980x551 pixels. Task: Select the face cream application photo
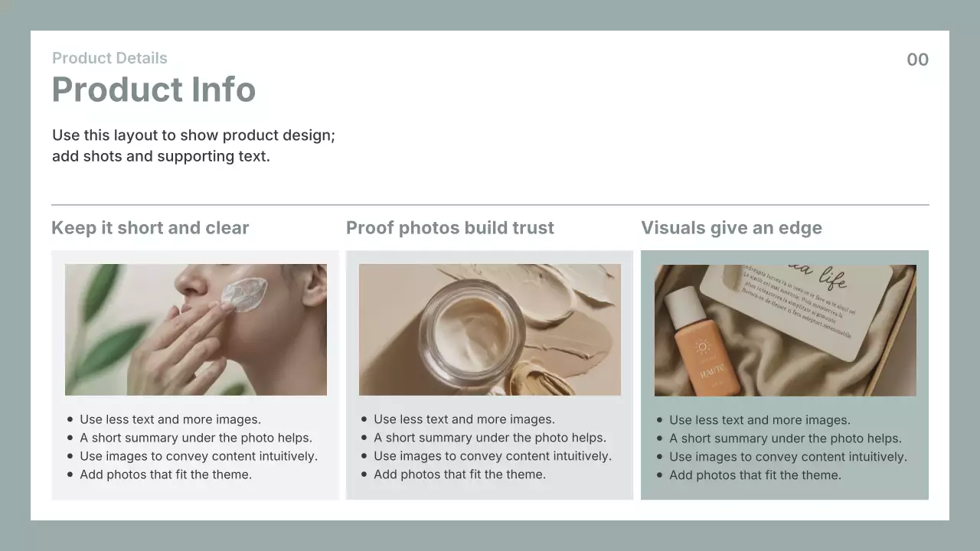[196, 330]
